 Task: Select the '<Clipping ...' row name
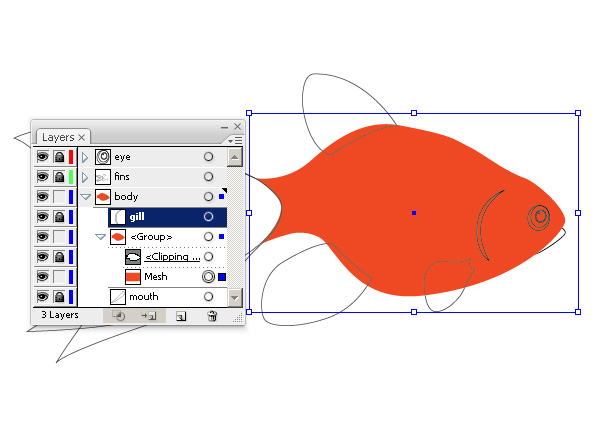tap(172, 257)
